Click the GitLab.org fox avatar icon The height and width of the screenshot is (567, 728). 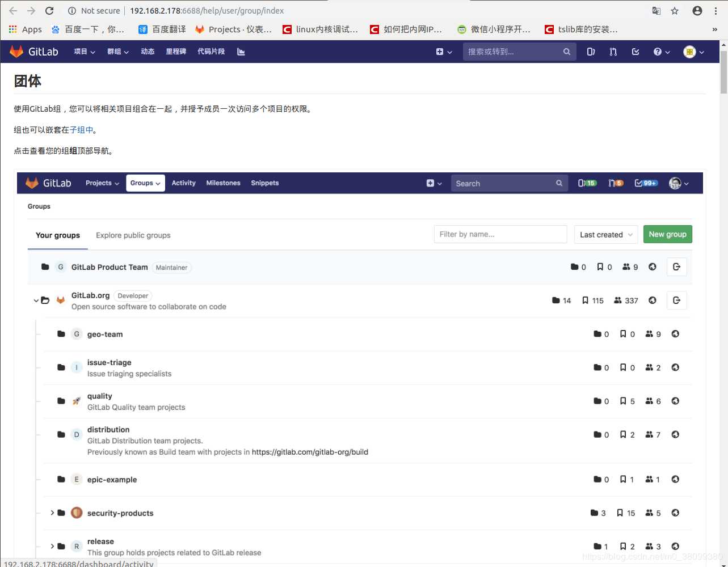pyautogui.click(x=61, y=301)
